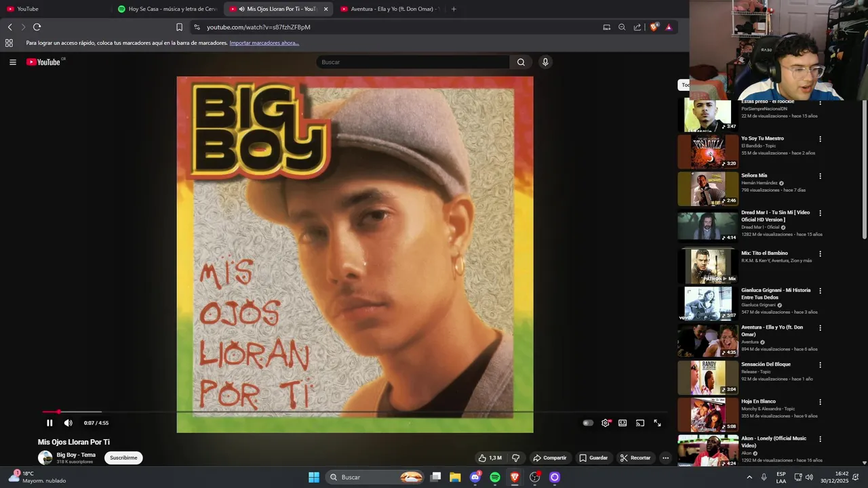Image resolution: width=868 pixels, height=488 pixels.
Task: Open options for Dread Mar I - Tu Sin Mi
Action: click(820, 213)
